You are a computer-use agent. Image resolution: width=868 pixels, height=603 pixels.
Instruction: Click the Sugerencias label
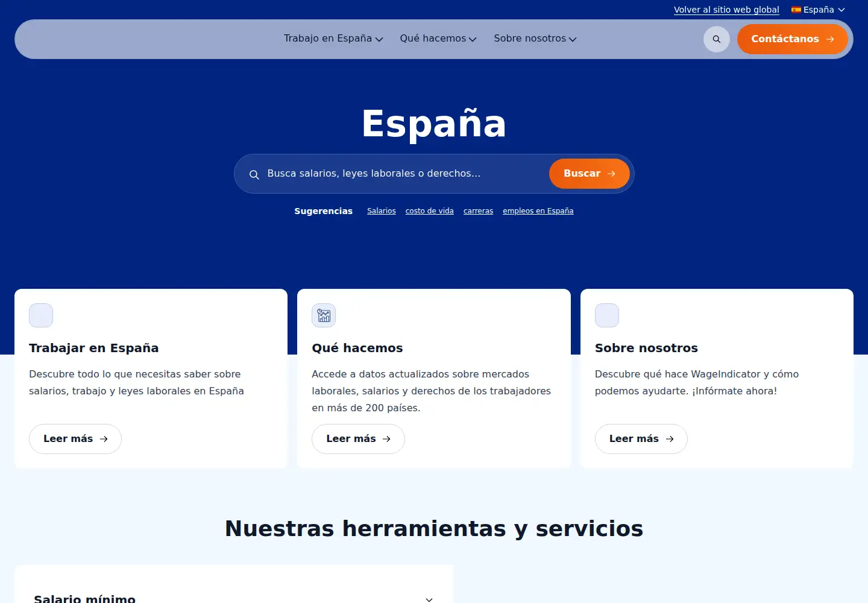tap(324, 211)
